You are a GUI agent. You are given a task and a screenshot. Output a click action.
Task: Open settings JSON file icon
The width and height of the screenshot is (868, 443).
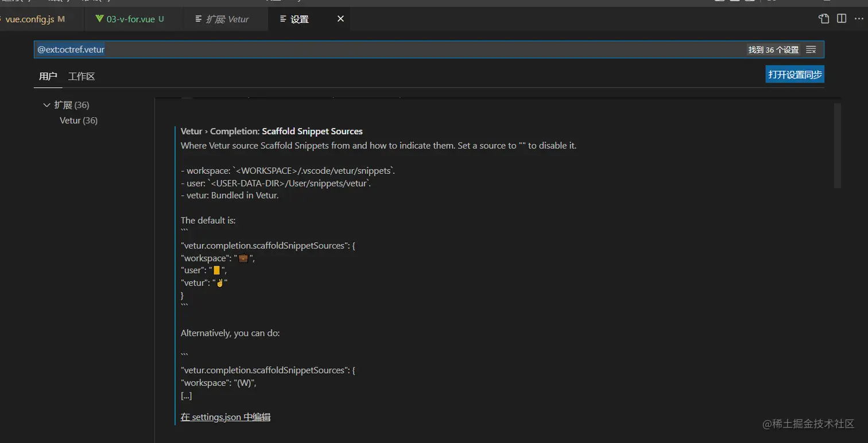coord(824,19)
